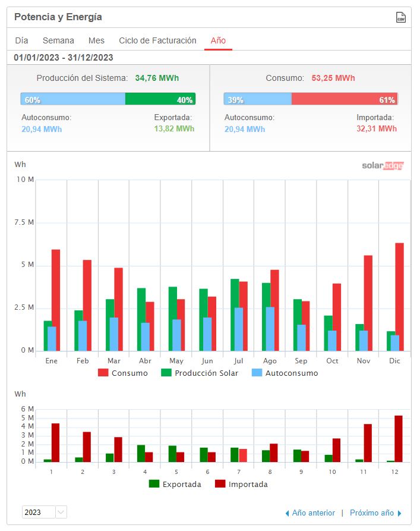Switch to the Semana tab
This screenshot has width=420, height=531.
tap(58, 40)
